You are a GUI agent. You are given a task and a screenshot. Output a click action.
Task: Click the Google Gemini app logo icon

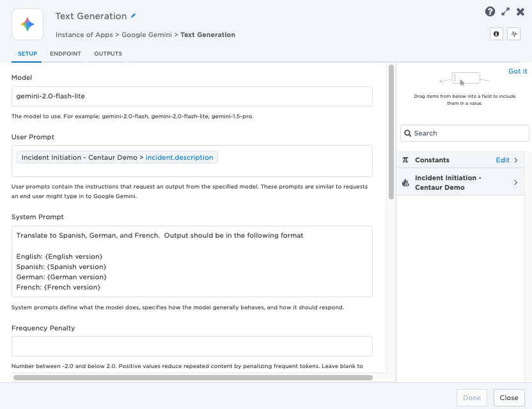point(27,24)
